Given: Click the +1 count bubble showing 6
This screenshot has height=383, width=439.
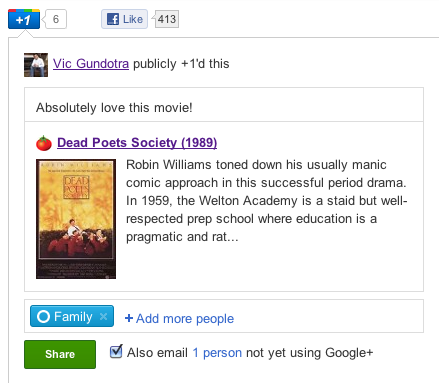Looking at the screenshot, I should [56, 19].
